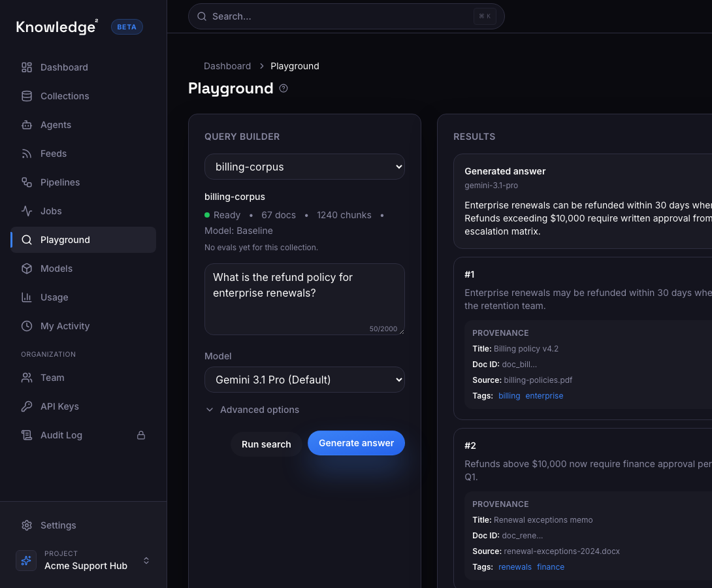Image resolution: width=712 pixels, height=588 pixels.
Task: Click the Dashboard breadcrumb link
Action: (227, 66)
